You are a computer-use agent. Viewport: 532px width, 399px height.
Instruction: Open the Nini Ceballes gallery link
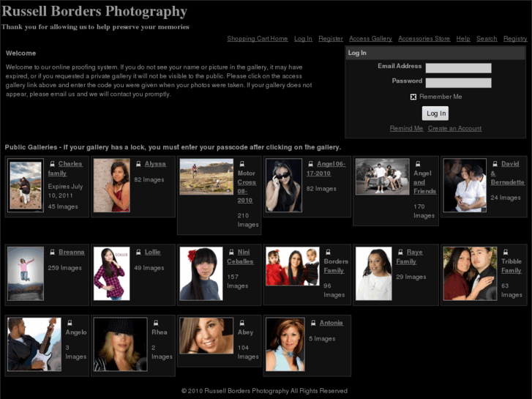[x=240, y=257]
